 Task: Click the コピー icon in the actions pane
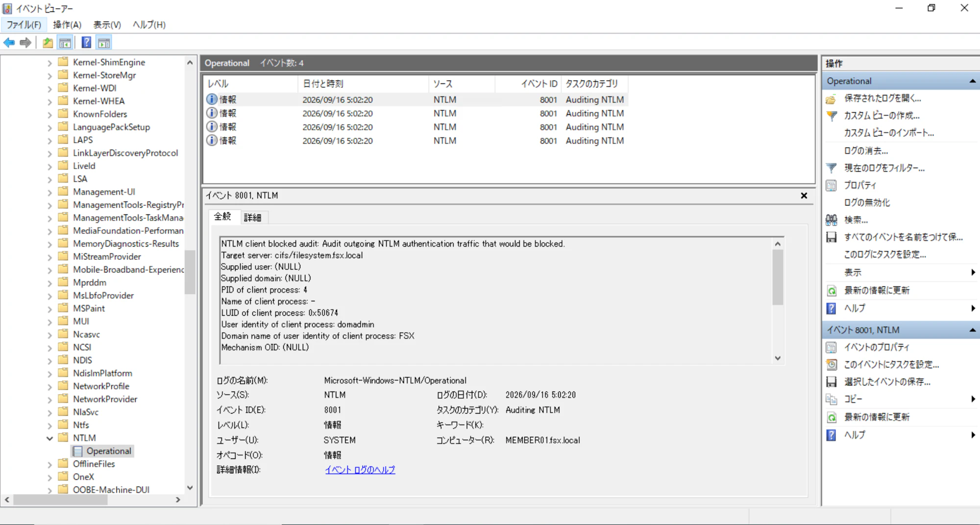click(831, 399)
